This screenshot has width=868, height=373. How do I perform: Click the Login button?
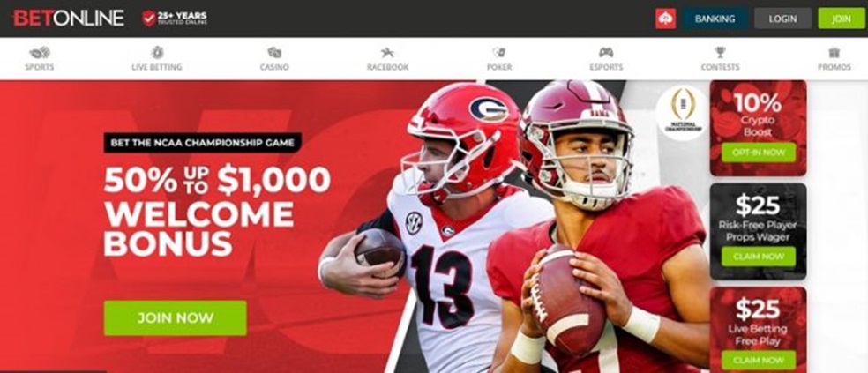tap(782, 19)
